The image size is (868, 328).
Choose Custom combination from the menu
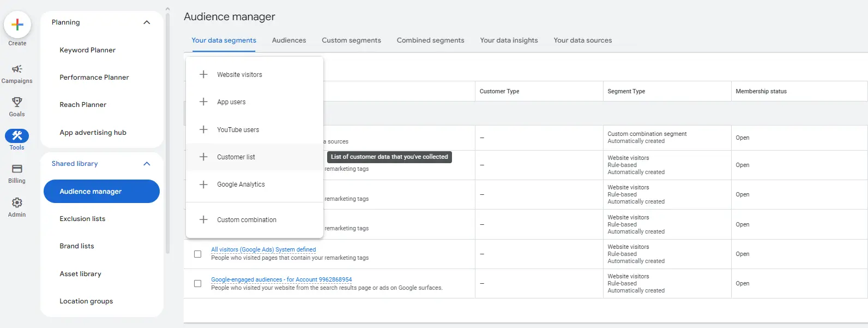pos(255,219)
